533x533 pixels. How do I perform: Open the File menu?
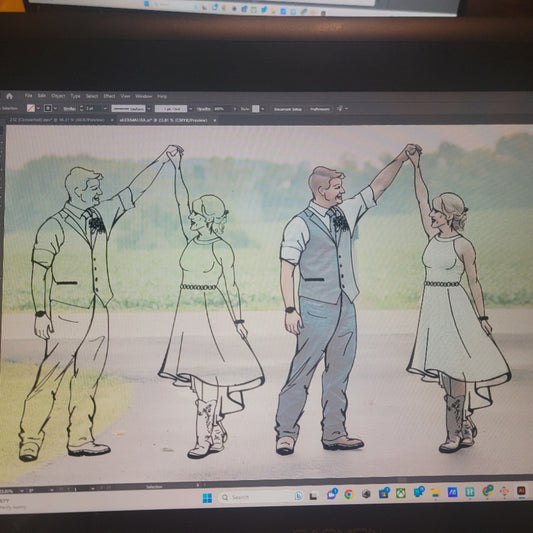coord(29,96)
